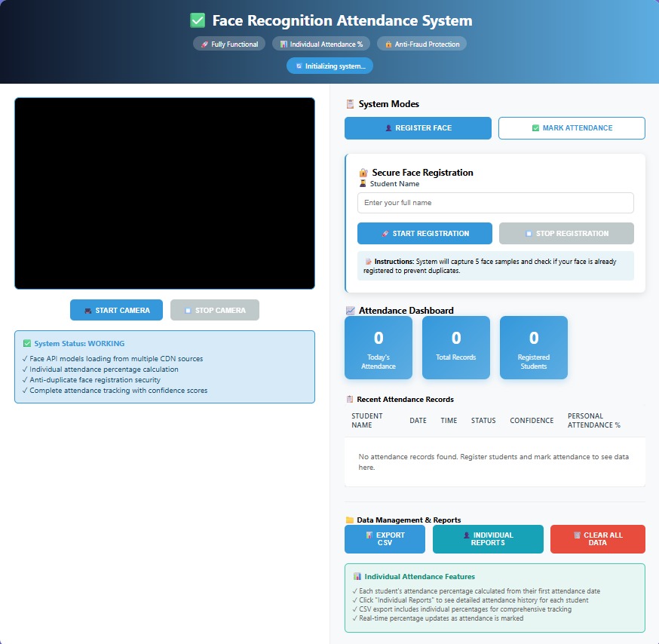Viewport: 659px width, 644px height.
Task: Click the person icon above Student Name field
Action: pyautogui.click(x=360, y=183)
